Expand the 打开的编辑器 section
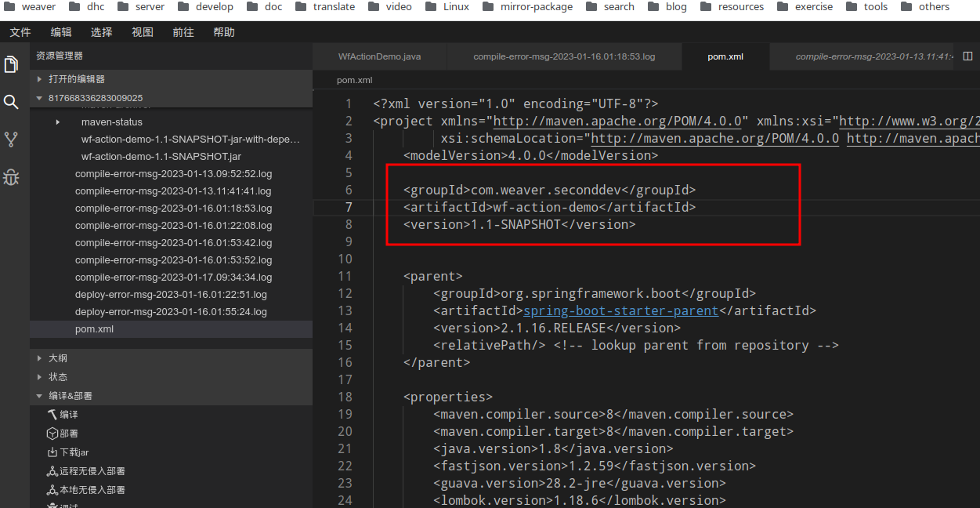The image size is (980, 508). [171, 79]
